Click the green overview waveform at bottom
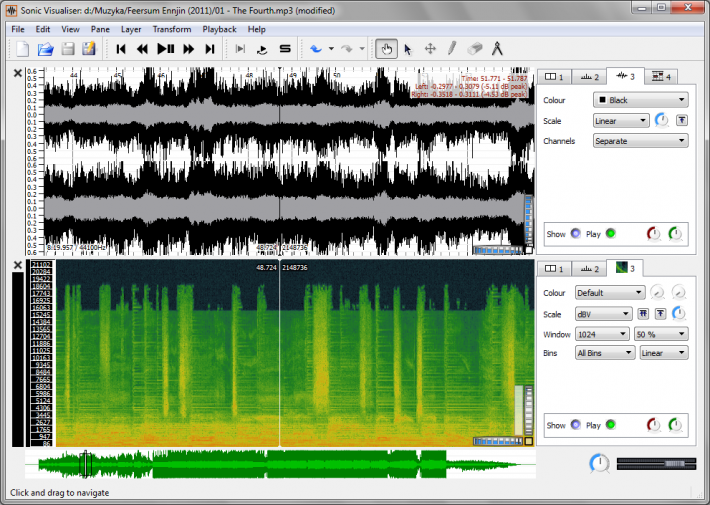 tap(280, 464)
